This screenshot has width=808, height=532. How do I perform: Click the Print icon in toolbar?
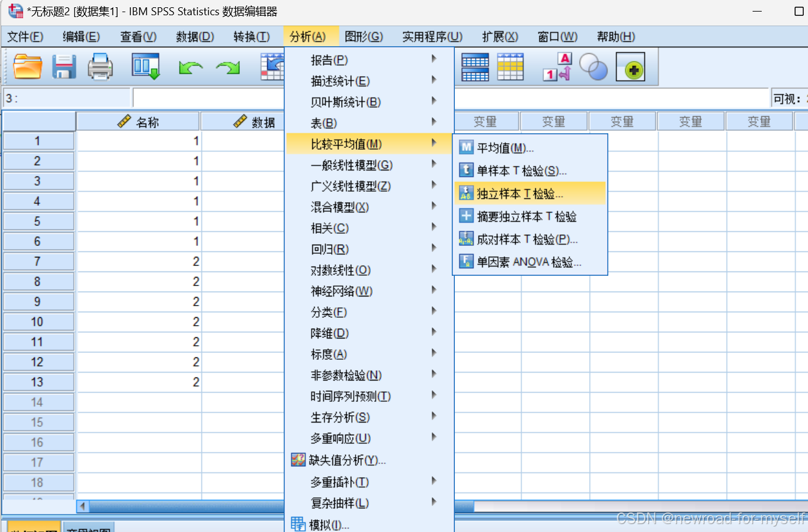pos(100,67)
